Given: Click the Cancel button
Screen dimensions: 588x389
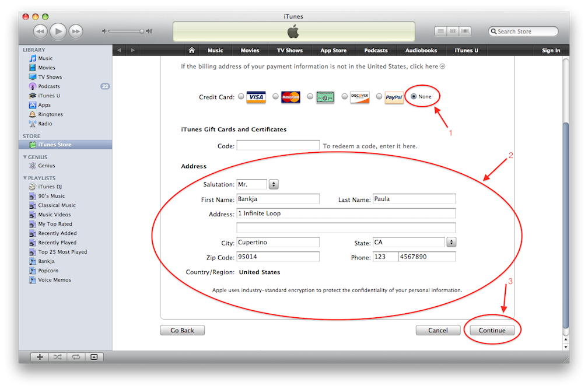Looking at the screenshot, I should click(x=438, y=330).
